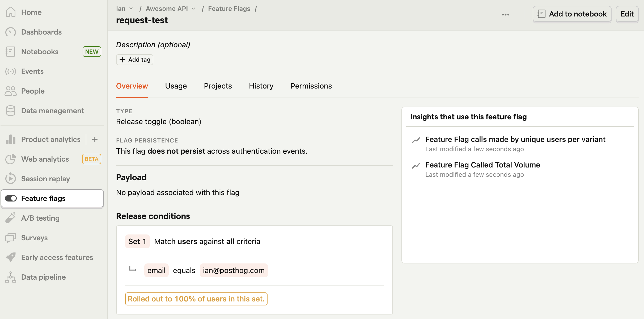Click the A/B testing flask icon
Screen dimensions: 644x319
tap(11, 218)
